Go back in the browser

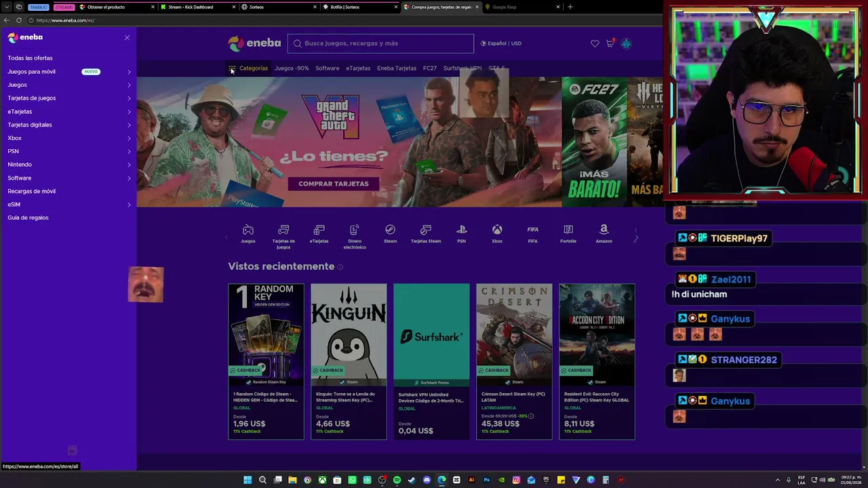(7, 20)
